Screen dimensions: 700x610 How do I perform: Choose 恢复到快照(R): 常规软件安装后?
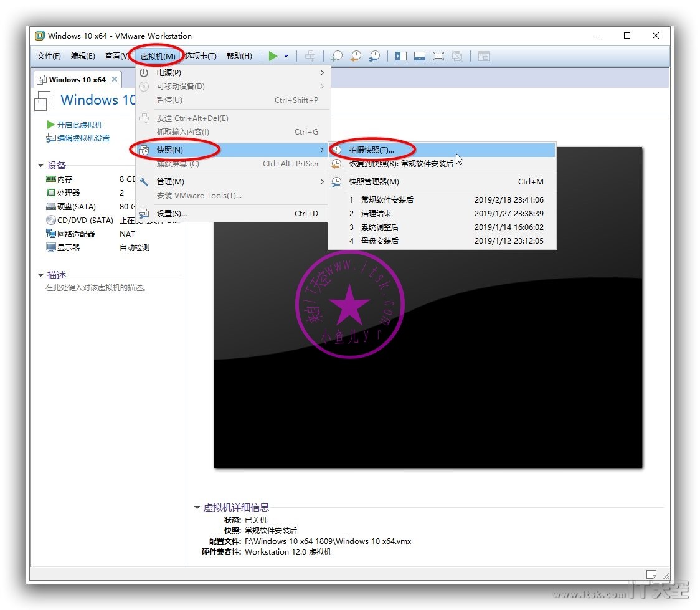pos(442,164)
